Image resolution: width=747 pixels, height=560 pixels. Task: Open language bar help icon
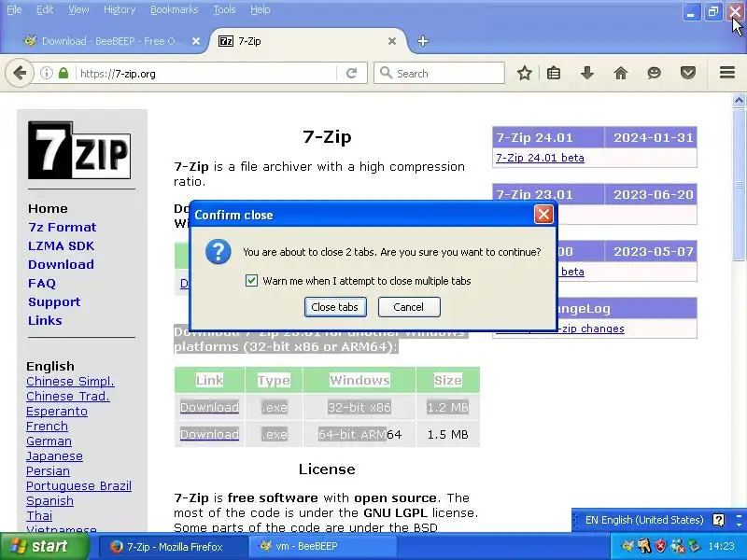click(718, 520)
